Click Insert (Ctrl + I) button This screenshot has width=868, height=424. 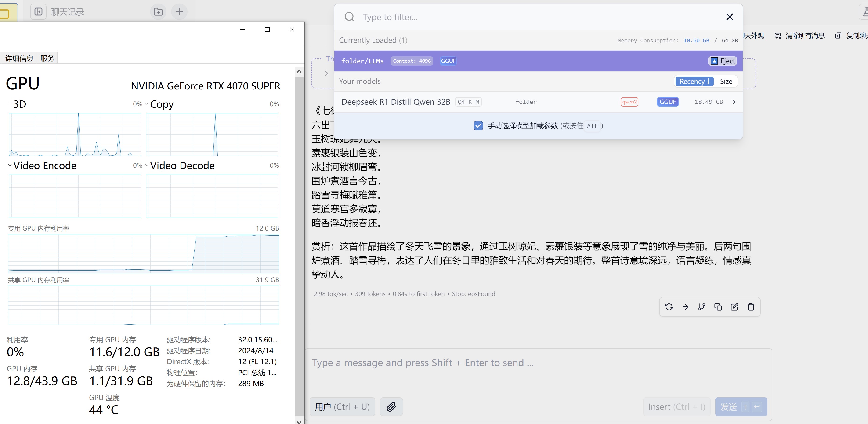click(677, 406)
